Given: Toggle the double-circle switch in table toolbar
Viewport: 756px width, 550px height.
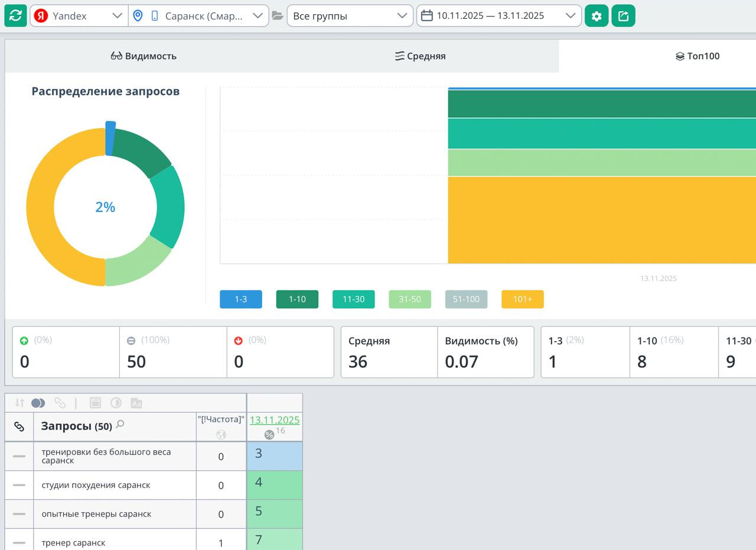Looking at the screenshot, I should pyautogui.click(x=38, y=403).
